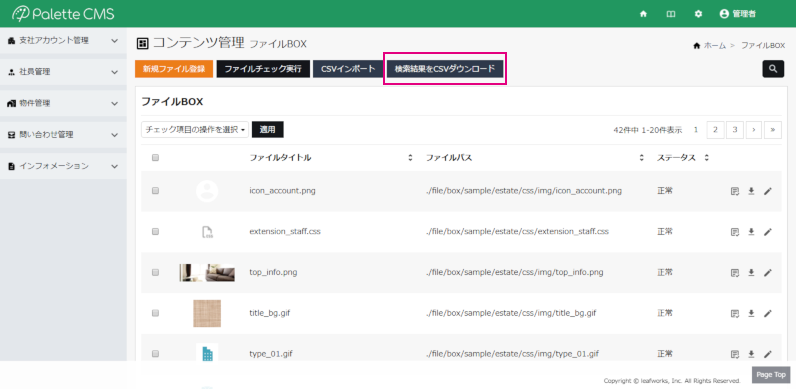Click 正常 status in icon_account.png row

pos(665,191)
